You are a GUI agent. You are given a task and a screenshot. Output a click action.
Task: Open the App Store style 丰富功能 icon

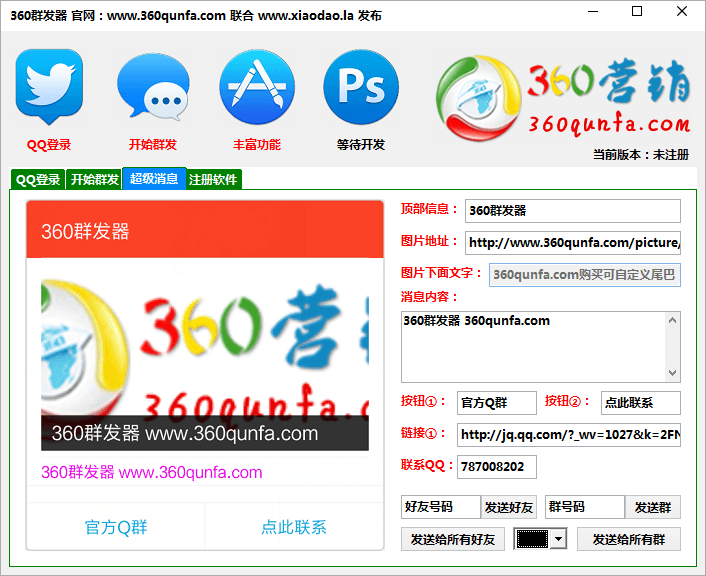point(257,87)
